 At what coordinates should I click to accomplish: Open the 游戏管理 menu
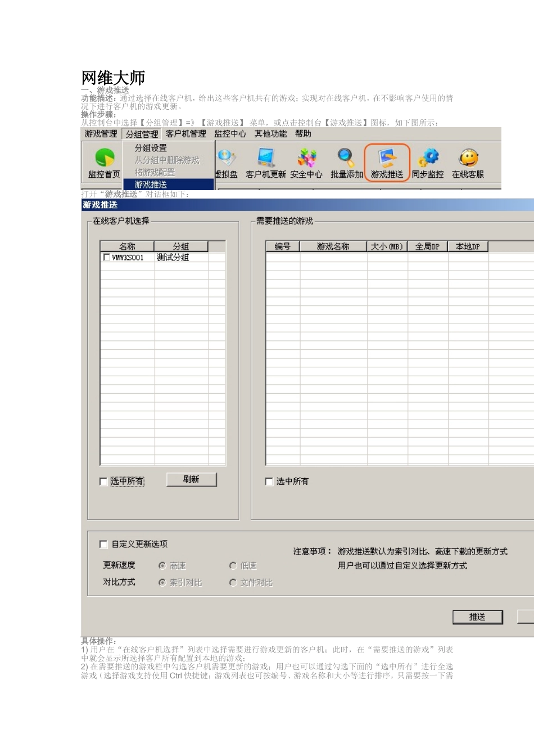[101, 134]
